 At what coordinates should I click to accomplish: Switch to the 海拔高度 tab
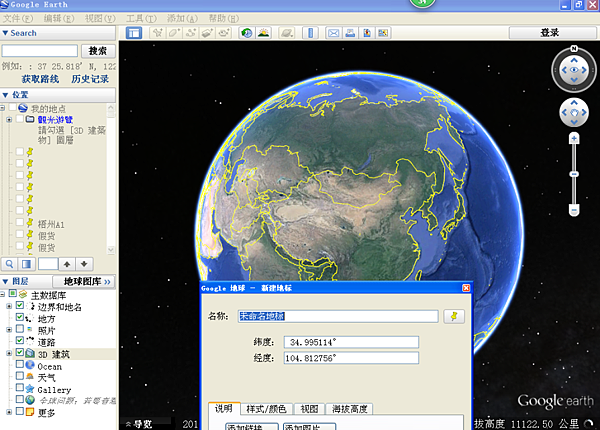click(x=349, y=409)
